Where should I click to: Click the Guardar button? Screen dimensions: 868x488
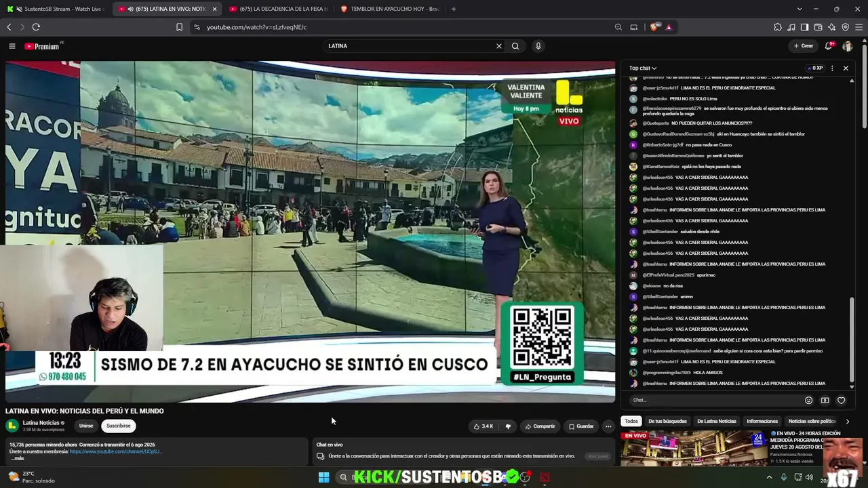(x=581, y=426)
